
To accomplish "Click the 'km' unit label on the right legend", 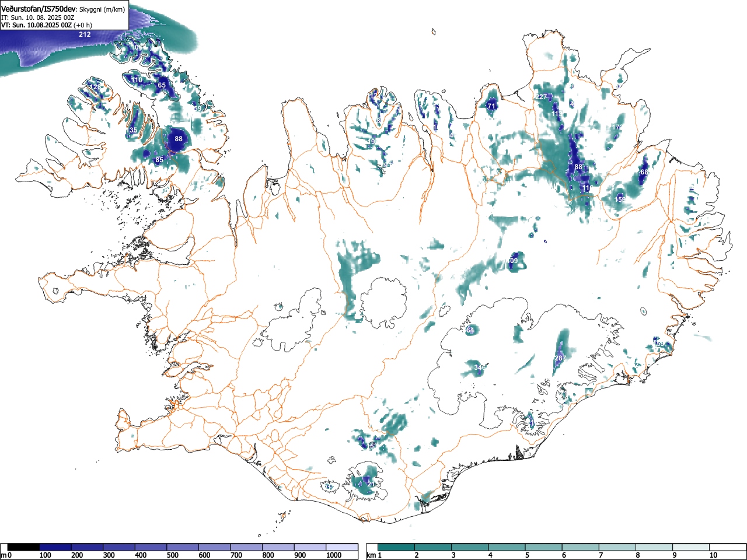I will (371, 555).
